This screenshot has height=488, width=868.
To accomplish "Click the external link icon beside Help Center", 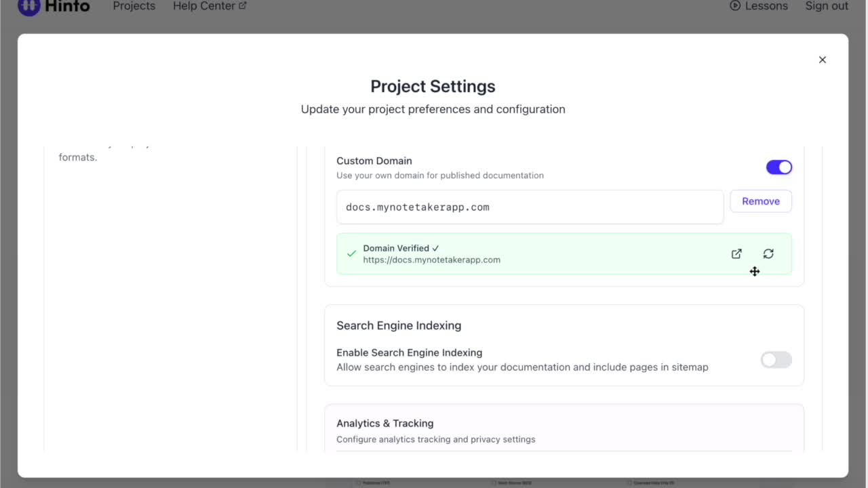I will click(243, 6).
